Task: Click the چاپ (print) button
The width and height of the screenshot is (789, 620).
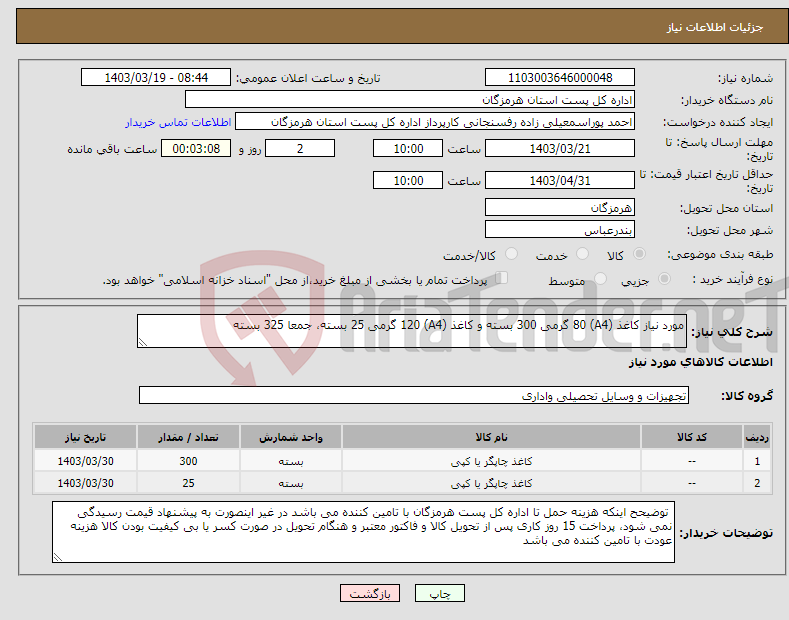Action: coord(439,593)
